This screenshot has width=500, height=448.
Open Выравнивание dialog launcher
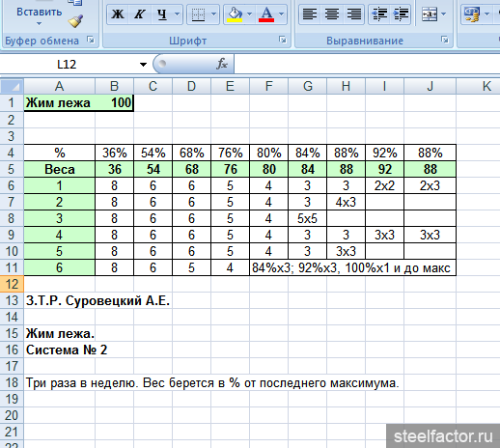(x=445, y=40)
